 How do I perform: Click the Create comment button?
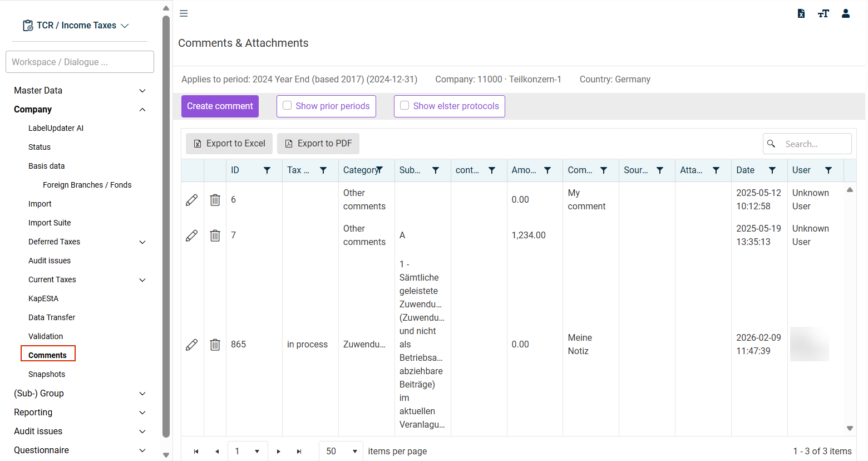(x=220, y=106)
